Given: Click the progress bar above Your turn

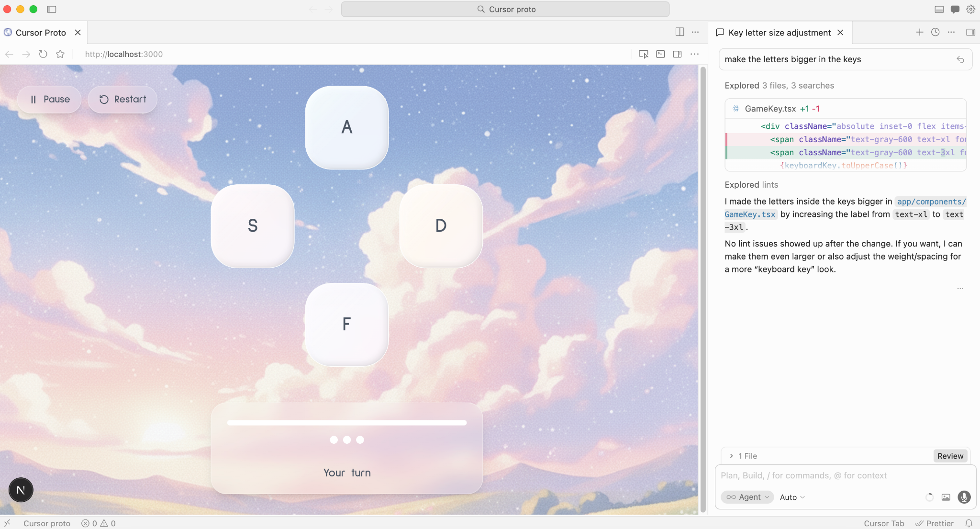Looking at the screenshot, I should (346, 422).
